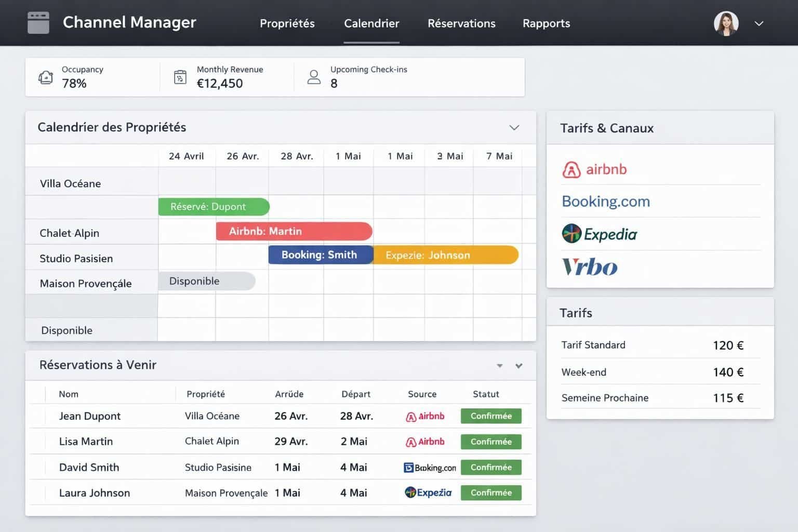798x532 pixels.
Task: Click the Channel Manager calendar app icon
Action: (x=38, y=23)
